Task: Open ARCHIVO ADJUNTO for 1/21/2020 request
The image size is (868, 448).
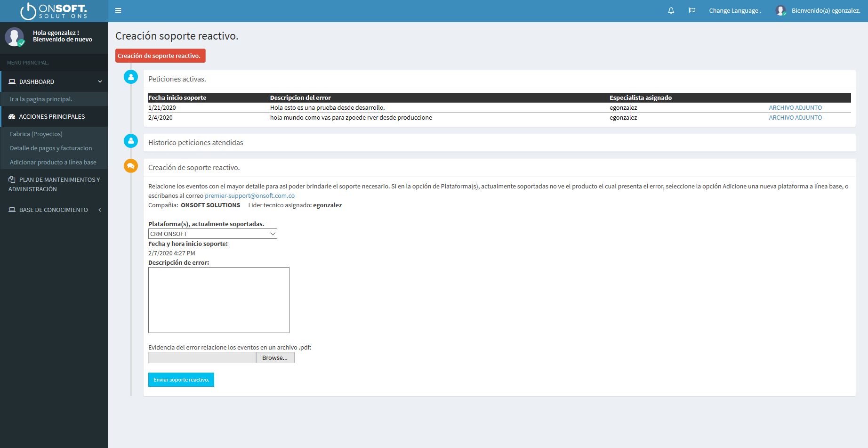Action: (x=796, y=107)
